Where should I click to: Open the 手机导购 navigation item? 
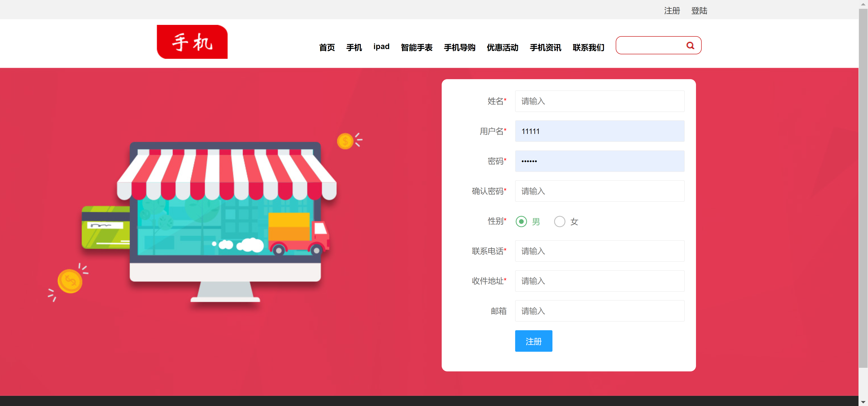point(460,47)
